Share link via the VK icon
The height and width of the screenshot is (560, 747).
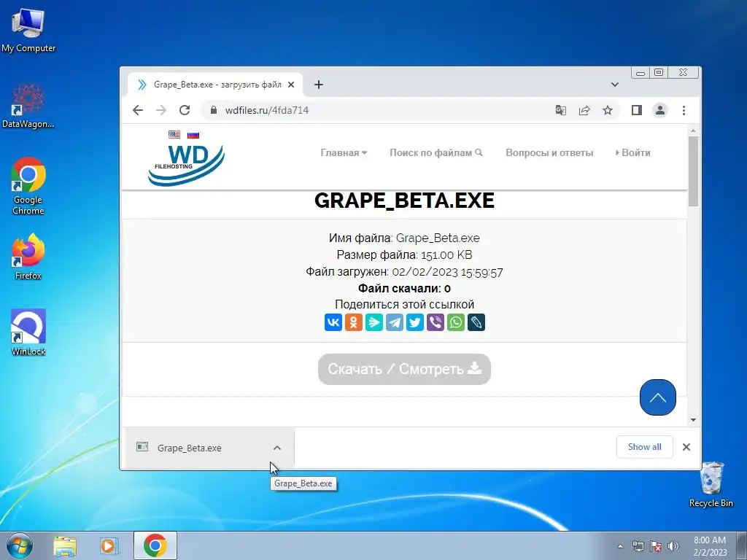[333, 322]
